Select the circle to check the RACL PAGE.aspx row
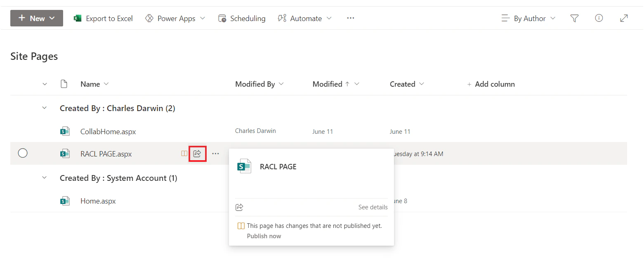 (x=23, y=153)
